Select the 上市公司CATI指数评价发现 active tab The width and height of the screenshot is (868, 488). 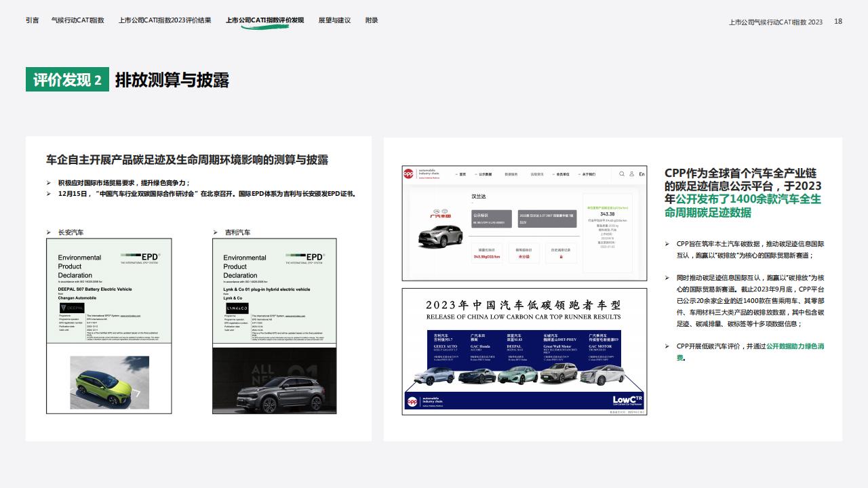point(265,20)
